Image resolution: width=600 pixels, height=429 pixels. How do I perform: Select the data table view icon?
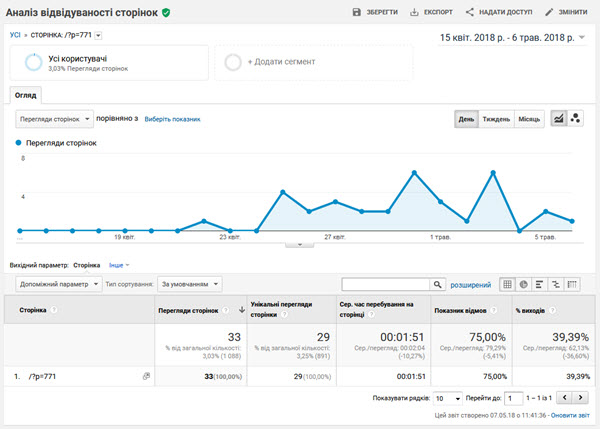click(x=507, y=284)
